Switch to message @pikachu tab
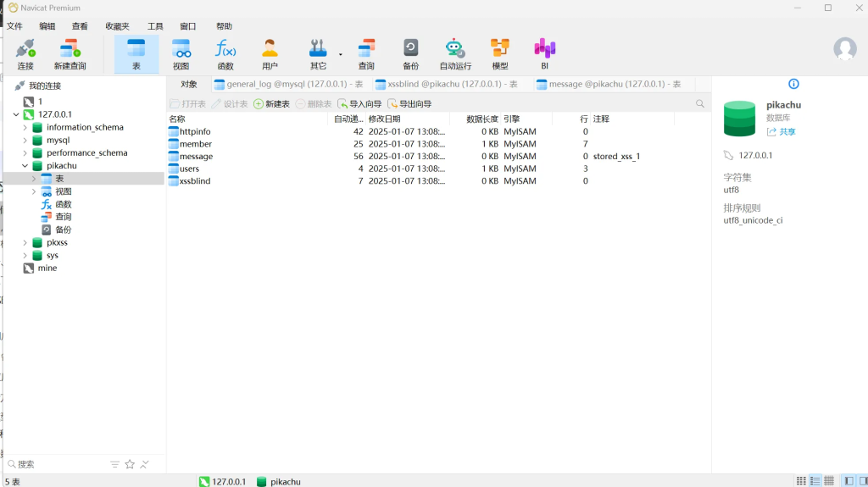Screen dimensions: 868x487 pyautogui.click(x=609, y=84)
